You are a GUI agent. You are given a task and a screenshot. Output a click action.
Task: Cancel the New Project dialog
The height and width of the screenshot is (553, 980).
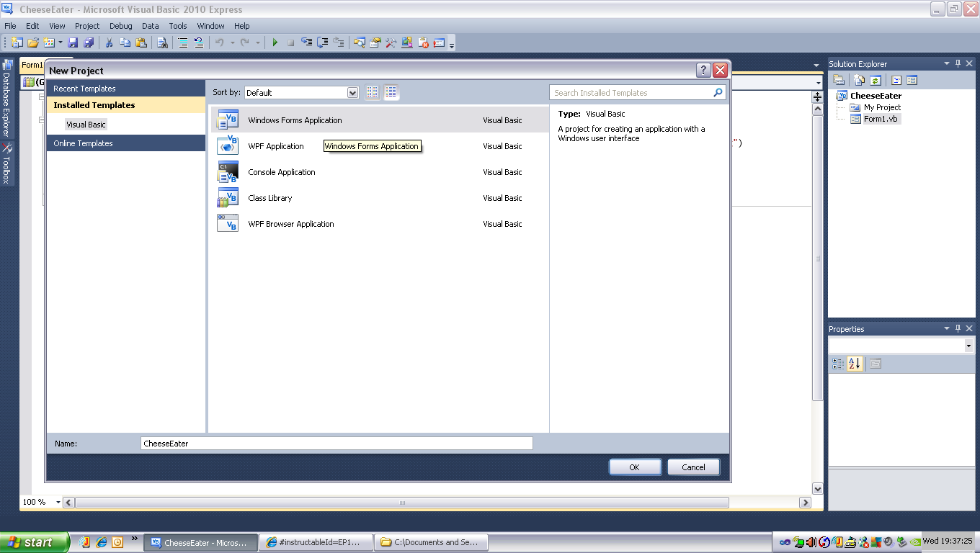pos(693,467)
